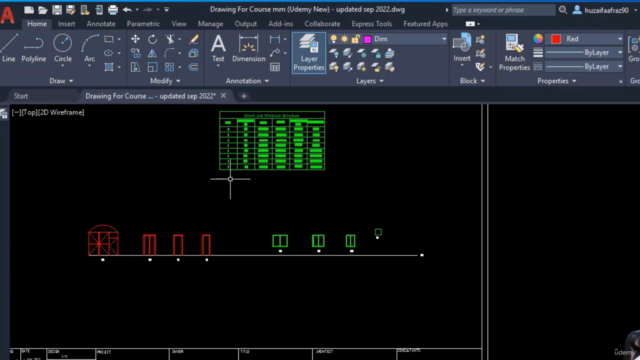
Task: Switch to the Insert ribbon tab
Action: point(67,24)
